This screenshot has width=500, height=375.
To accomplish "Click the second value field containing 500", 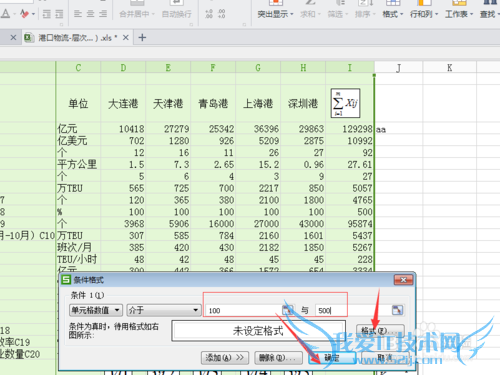I will tap(353, 310).
